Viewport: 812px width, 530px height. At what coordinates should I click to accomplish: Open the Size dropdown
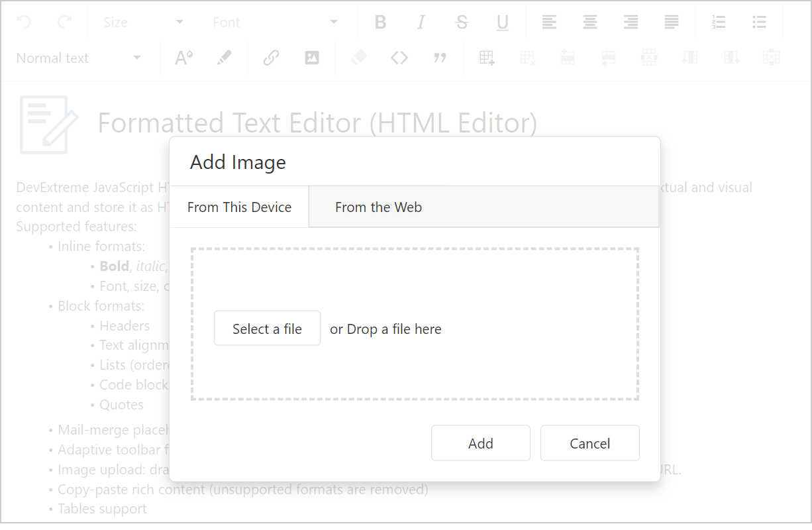pos(143,23)
